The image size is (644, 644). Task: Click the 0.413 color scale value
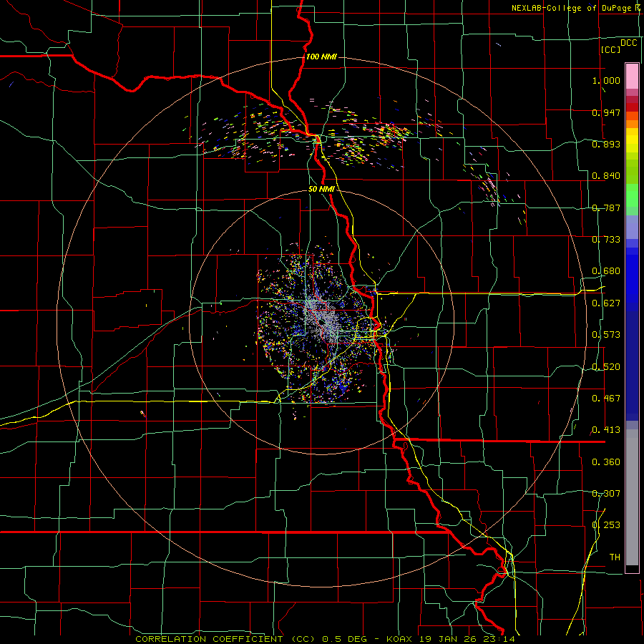(606, 430)
